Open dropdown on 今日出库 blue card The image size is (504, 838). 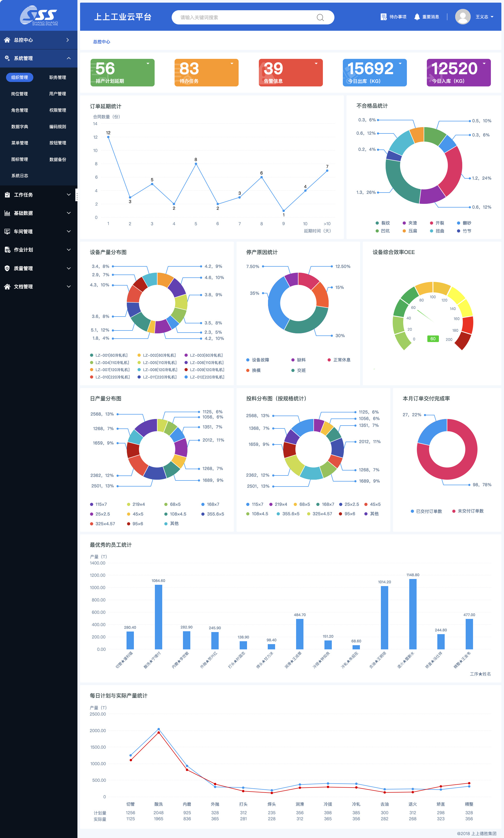(x=400, y=64)
